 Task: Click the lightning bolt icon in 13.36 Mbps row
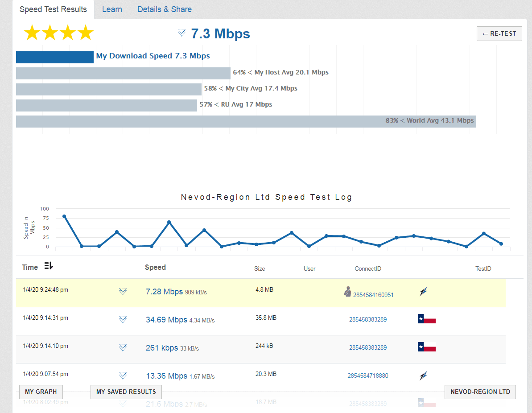click(x=423, y=376)
